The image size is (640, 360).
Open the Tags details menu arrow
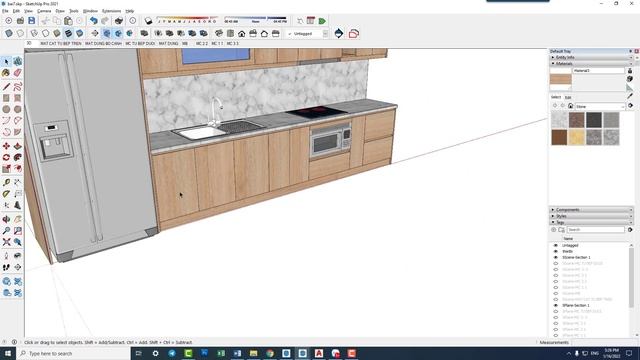(x=630, y=230)
